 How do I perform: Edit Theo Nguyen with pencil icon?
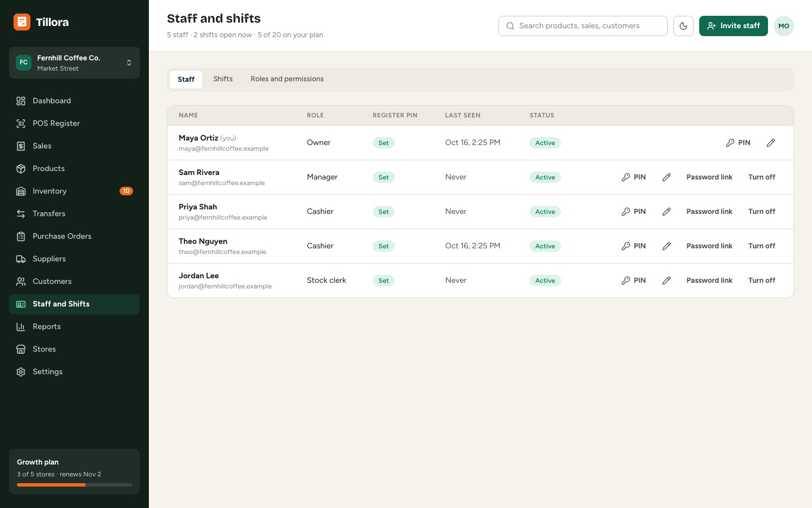667,246
